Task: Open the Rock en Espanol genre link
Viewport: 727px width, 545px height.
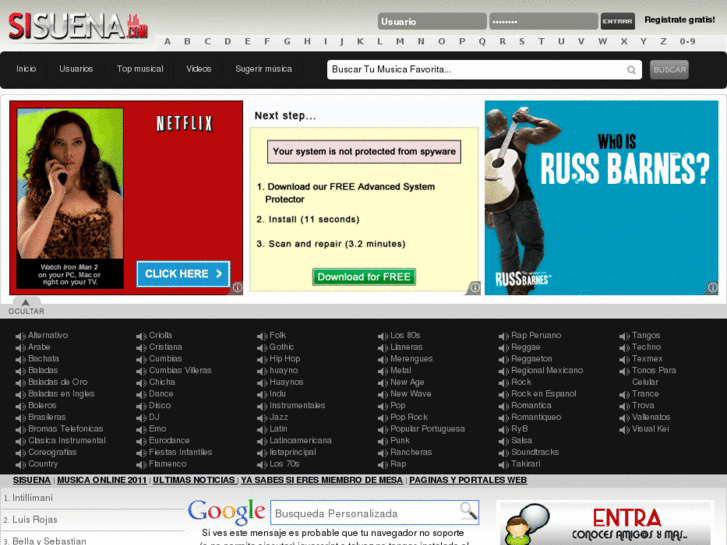Action: (544, 394)
